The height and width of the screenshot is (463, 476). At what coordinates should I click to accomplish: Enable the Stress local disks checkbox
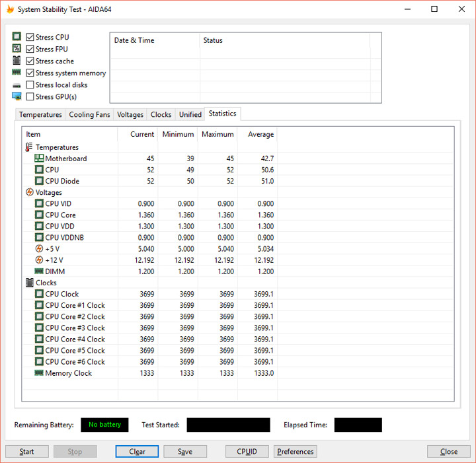[30, 85]
